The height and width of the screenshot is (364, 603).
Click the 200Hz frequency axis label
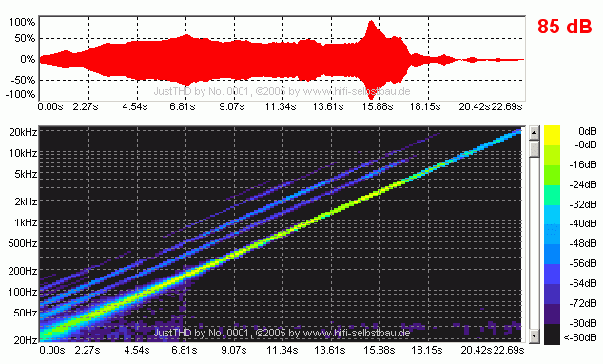pos(23,271)
